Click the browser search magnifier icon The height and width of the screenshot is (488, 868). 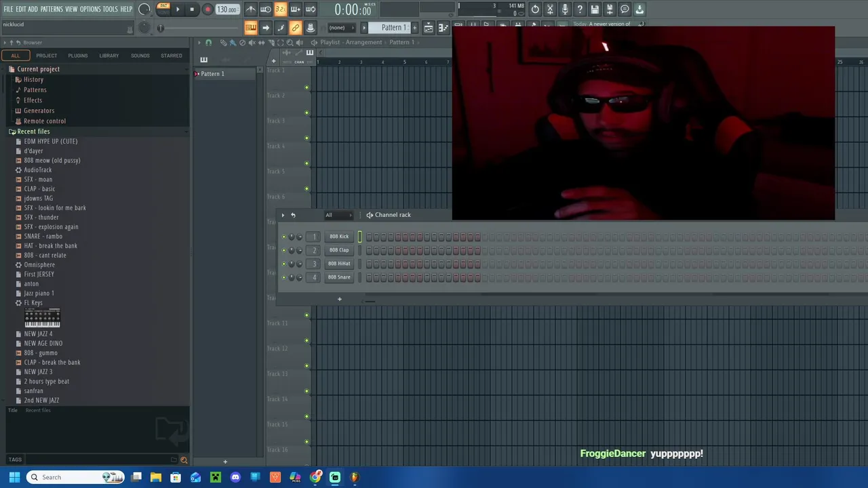pos(184,460)
